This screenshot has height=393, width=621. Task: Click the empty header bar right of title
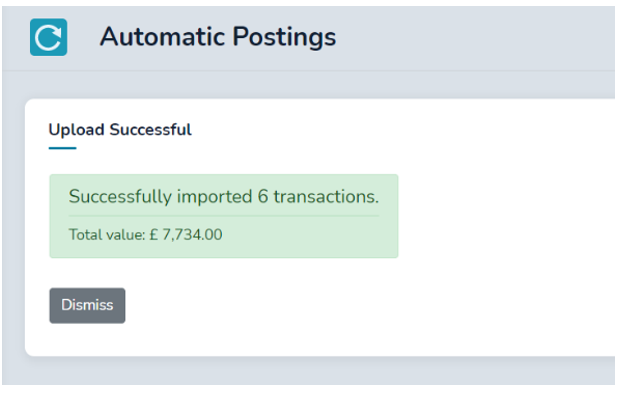tap(475, 37)
